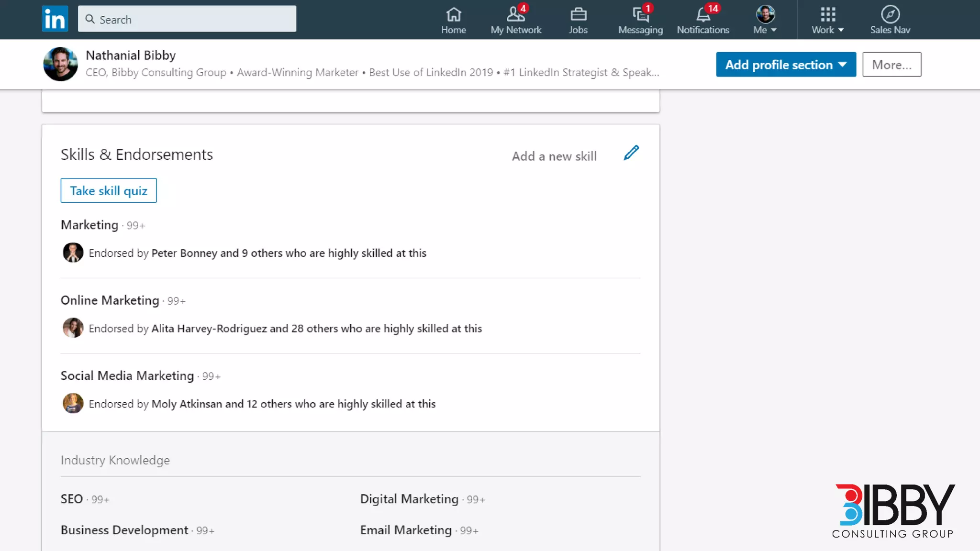Click in the Search field
The image size is (980, 551).
tap(187, 19)
